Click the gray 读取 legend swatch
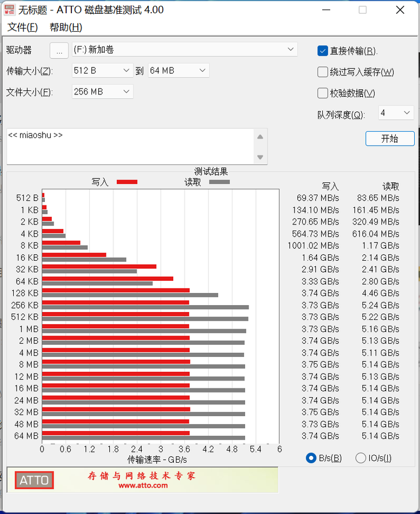The image size is (420, 514). (220, 182)
